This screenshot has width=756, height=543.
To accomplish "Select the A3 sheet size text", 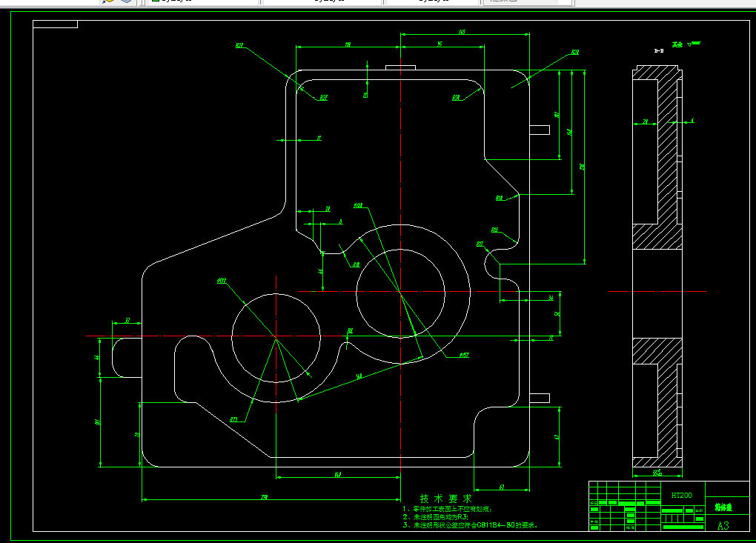I will point(723,526).
